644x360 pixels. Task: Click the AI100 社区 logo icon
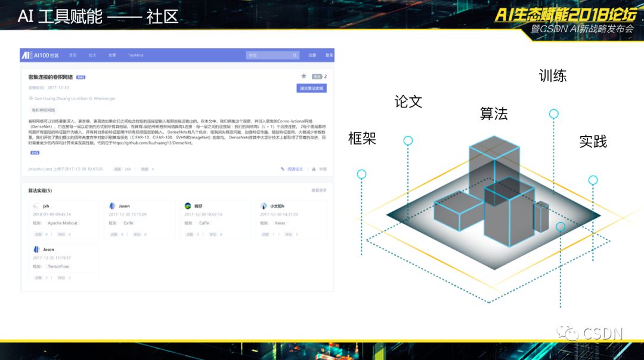tap(26, 55)
